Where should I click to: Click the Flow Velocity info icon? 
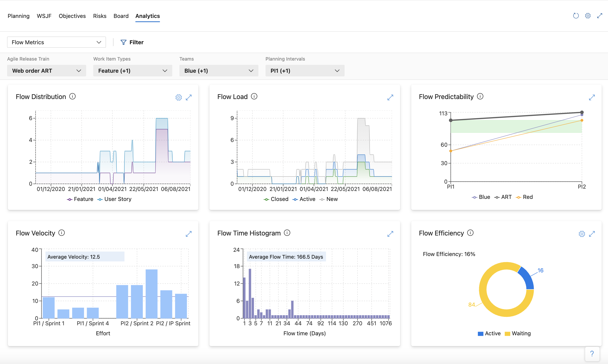click(62, 233)
